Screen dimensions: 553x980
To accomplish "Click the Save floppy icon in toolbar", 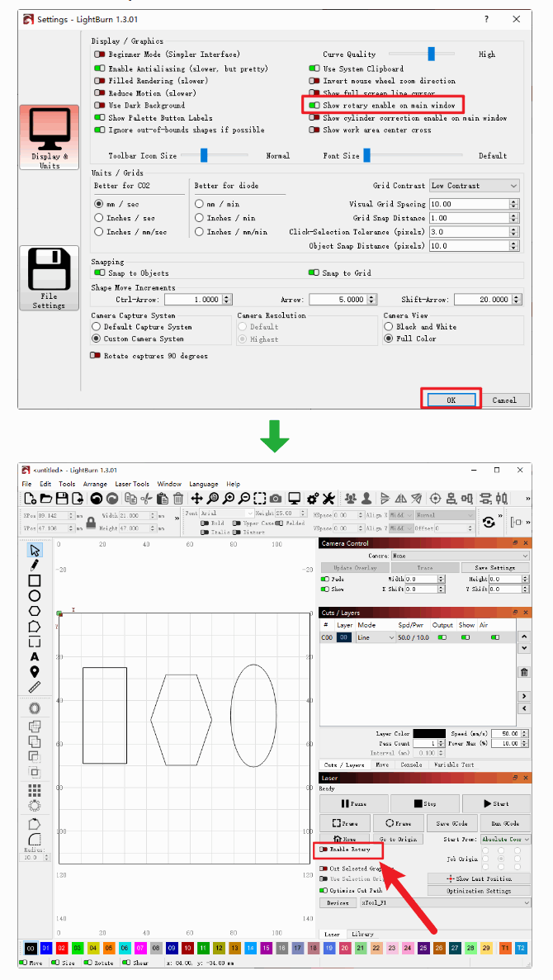I will [62, 498].
